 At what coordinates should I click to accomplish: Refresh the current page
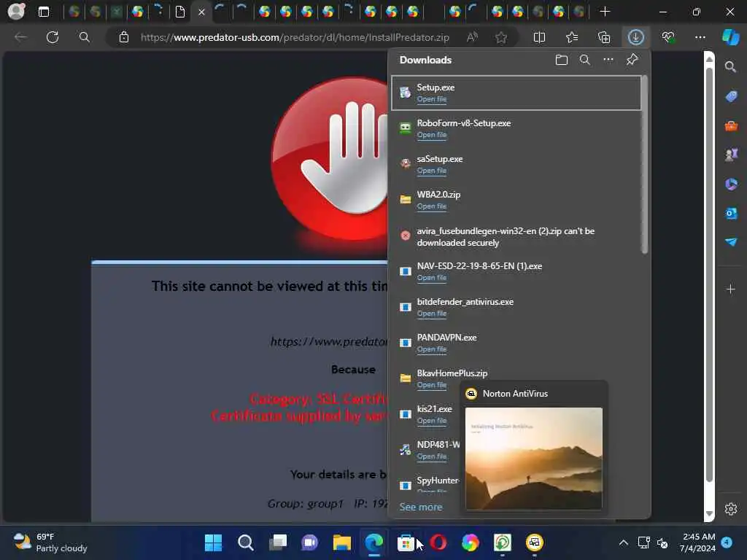pos(53,37)
